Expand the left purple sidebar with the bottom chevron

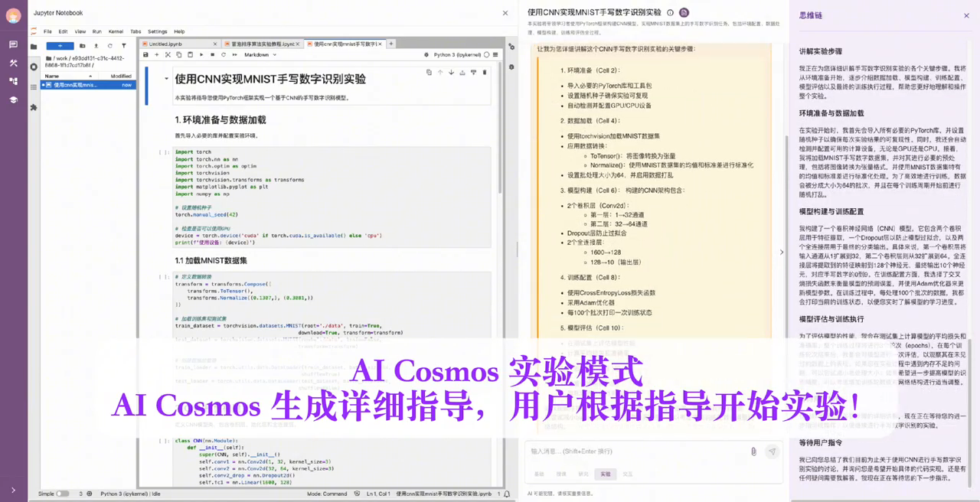[13, 490]
